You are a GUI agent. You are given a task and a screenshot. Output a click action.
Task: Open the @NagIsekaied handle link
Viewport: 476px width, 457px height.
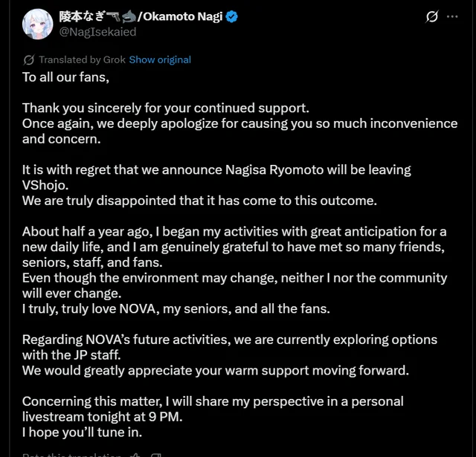click(97, 32)
